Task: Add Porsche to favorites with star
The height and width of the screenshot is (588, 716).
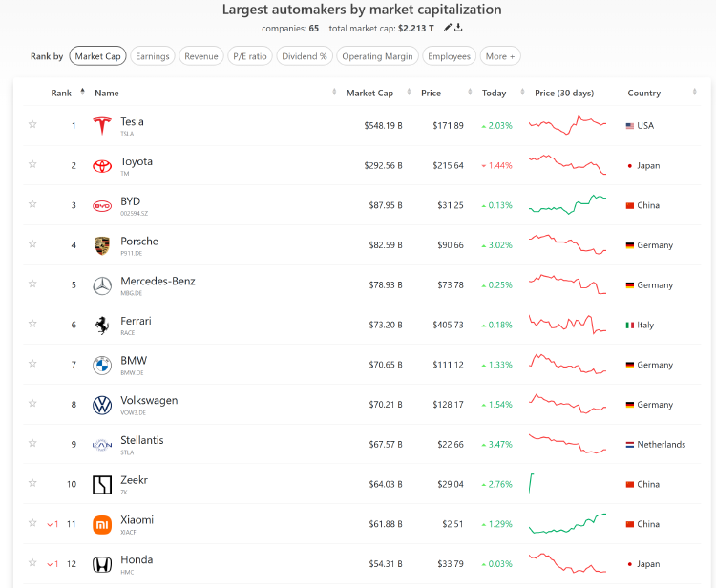Action: tap(32, 243)
